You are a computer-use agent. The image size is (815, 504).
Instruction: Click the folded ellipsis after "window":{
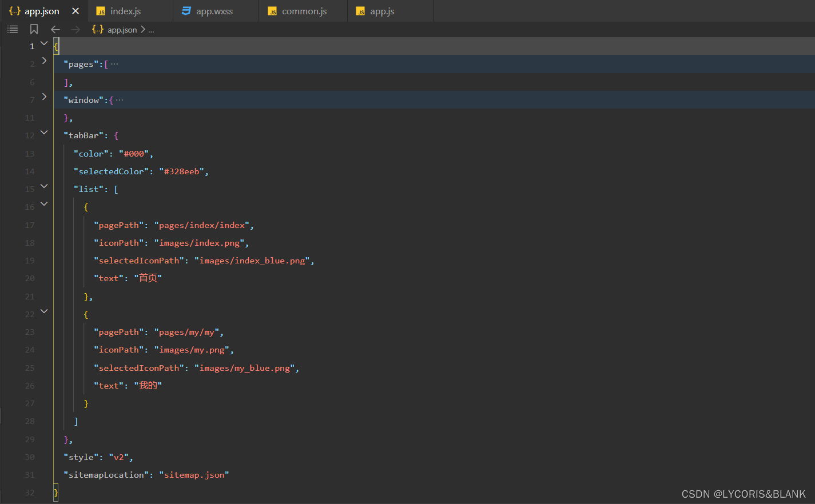click(x=120, y=100)
